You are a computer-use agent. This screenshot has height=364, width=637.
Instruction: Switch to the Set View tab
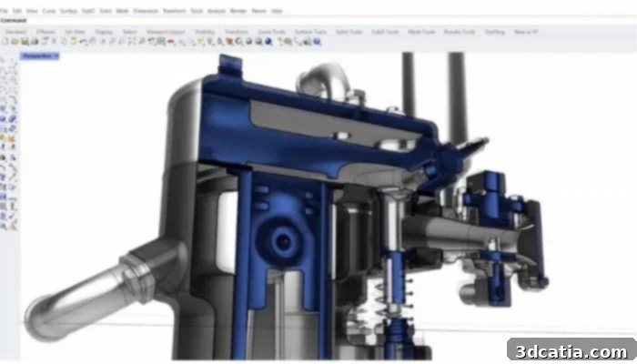pyautogui.click(x=76, y=32)
